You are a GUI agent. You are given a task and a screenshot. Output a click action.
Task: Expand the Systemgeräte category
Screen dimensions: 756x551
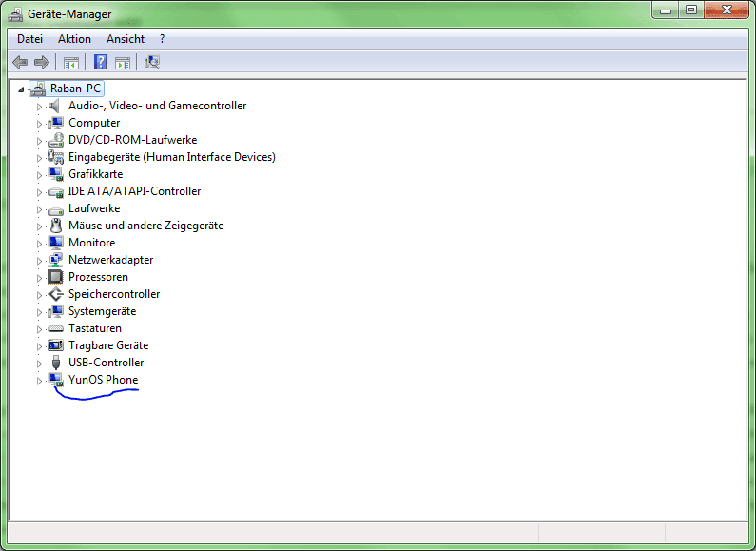[40, 312]
